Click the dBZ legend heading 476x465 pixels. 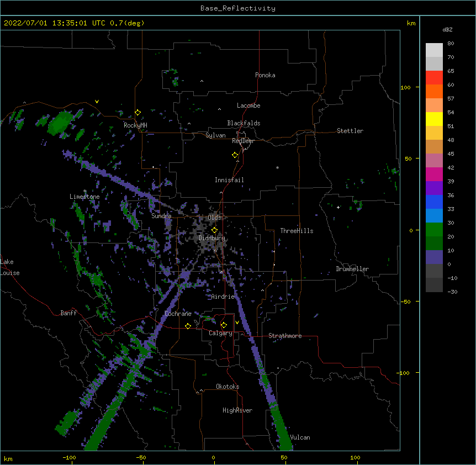tap(448, 30)
